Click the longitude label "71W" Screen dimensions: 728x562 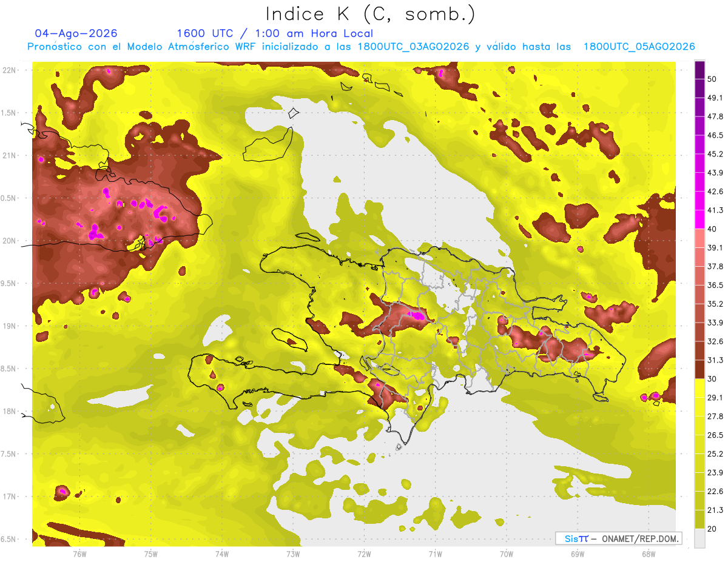coord(435,554)
